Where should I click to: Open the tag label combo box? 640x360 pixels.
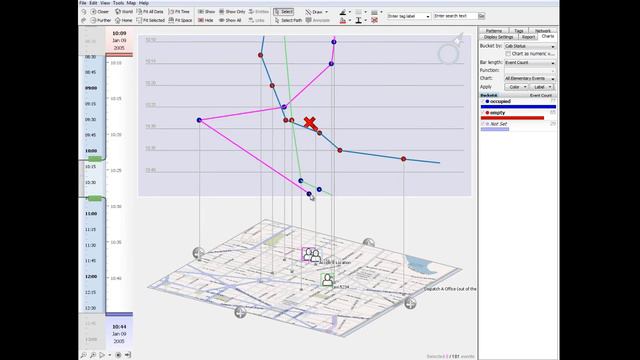click(408, 16)
